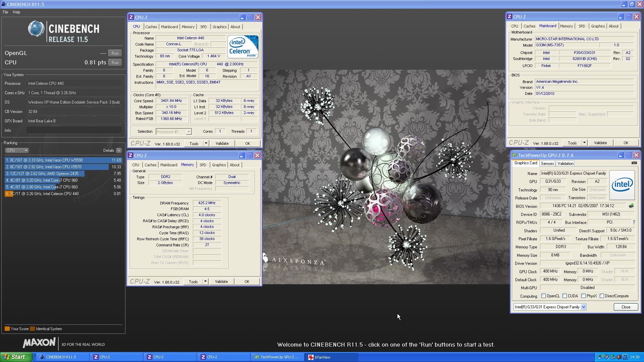Screen dimensions: 644x362
Task: Open Tools dropdown arrow in CPU-Z CPU window
Action: (206, 143)
